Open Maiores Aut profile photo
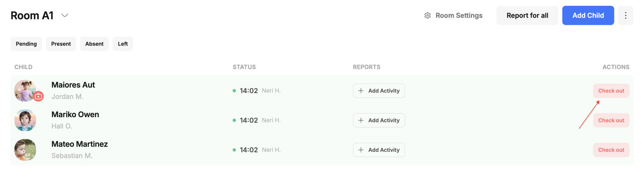The image size is (644, 192). [25, 91]
